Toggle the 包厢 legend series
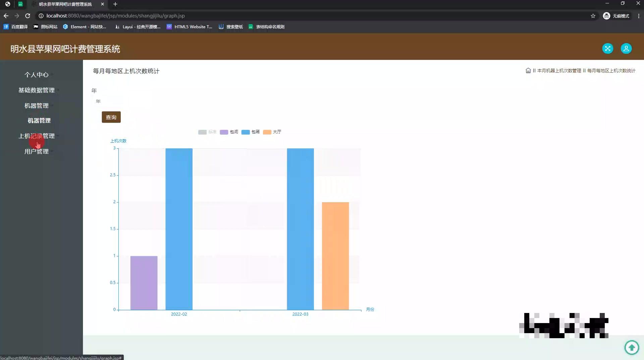This screenshot has height=360, width=644. click(251, 132)
